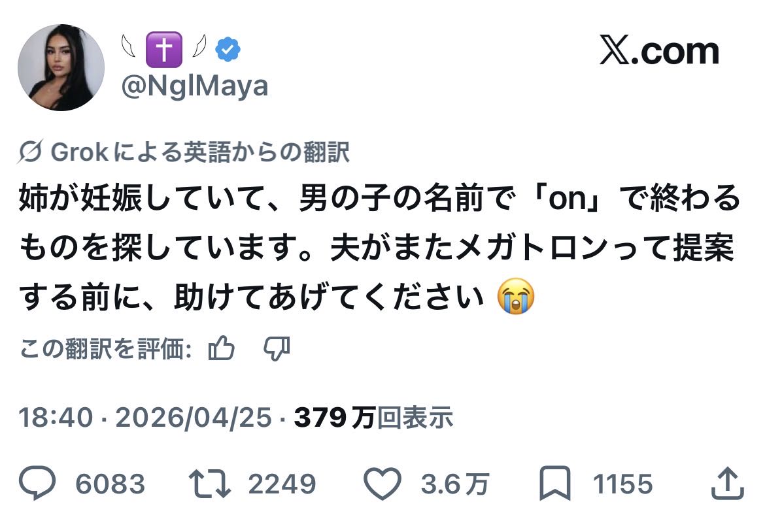
Task: Click the 2249 repost count
Action: [282, 484]
